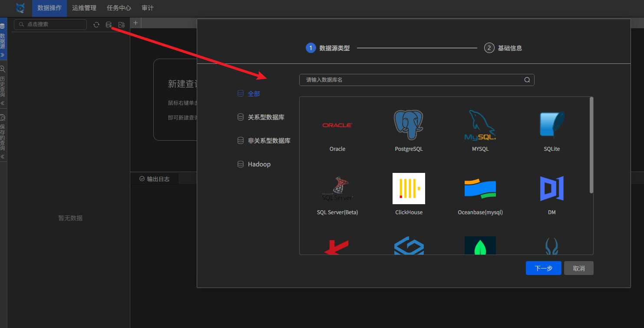Open the 审计 menu

[148, 8]
